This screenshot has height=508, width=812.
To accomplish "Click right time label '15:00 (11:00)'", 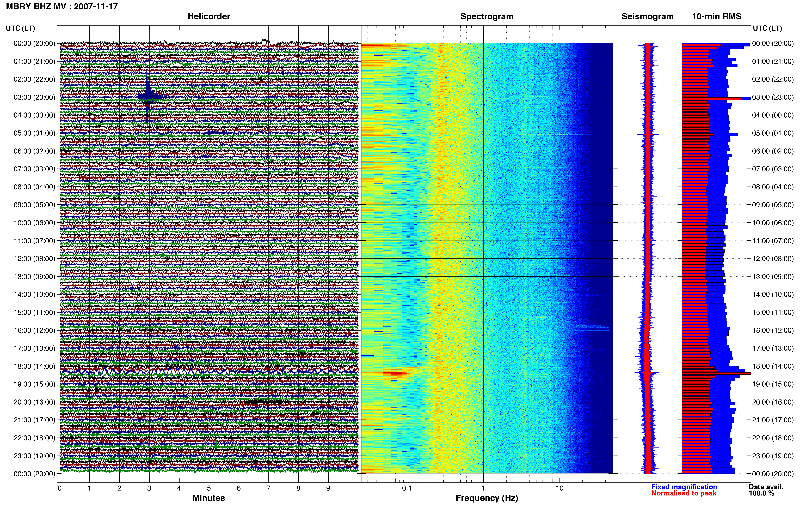I will (773, 312).
